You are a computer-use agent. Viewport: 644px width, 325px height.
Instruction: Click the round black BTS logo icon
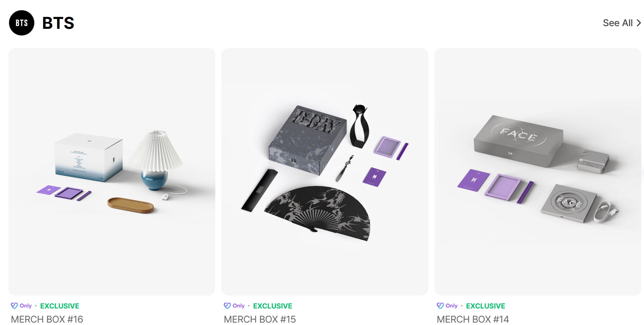22,23
